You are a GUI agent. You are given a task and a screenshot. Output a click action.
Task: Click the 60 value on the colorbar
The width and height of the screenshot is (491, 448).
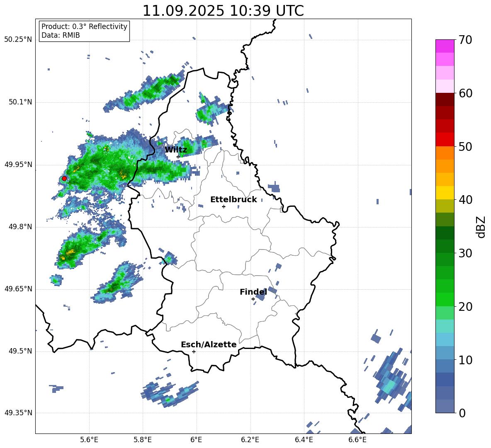click(465, 93)
